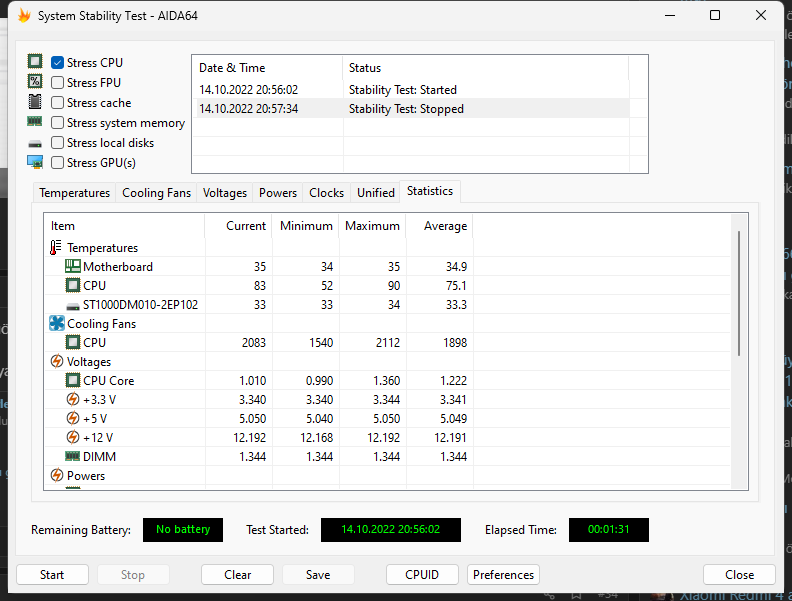This screenshot has width=792, height=601.
Task: Save the statistics results
Action: pos(318,575)
